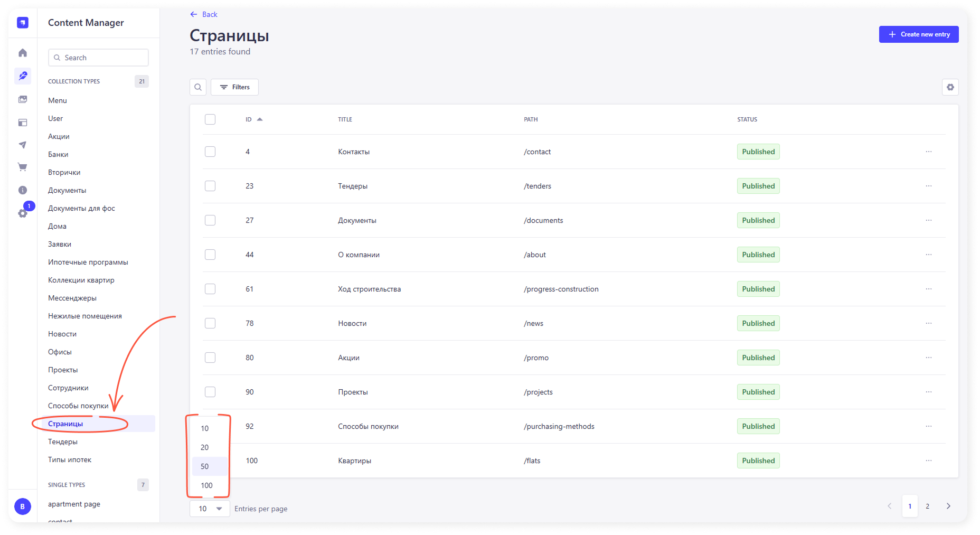980x535 pixels.
Task: Check the box for Тендеры row
Action: (210, 186)
